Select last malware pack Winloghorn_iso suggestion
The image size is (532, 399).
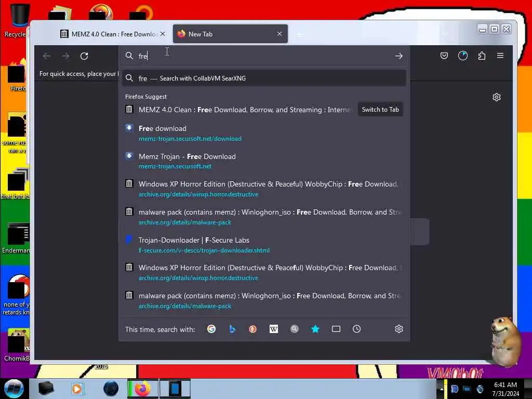coord(264,300)
